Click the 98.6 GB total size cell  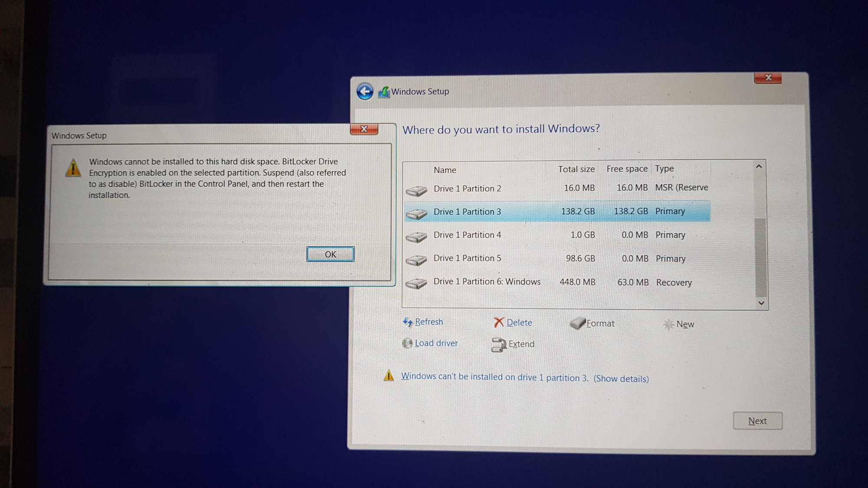580,258
